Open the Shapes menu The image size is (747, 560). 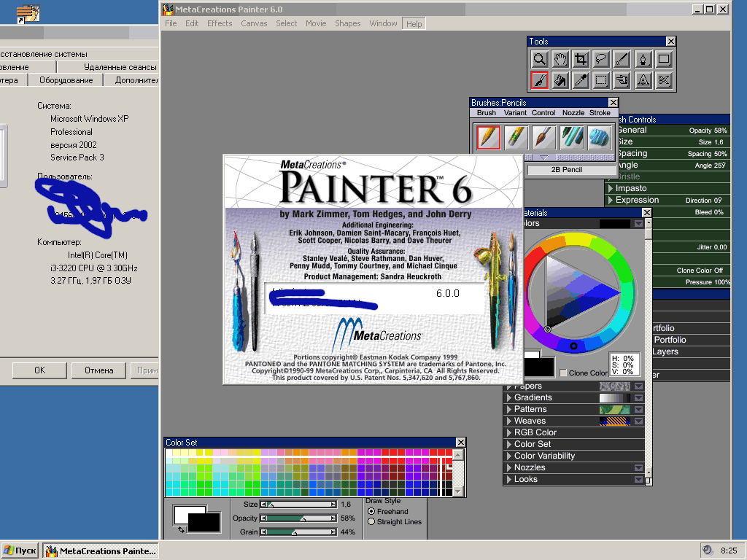347,23
